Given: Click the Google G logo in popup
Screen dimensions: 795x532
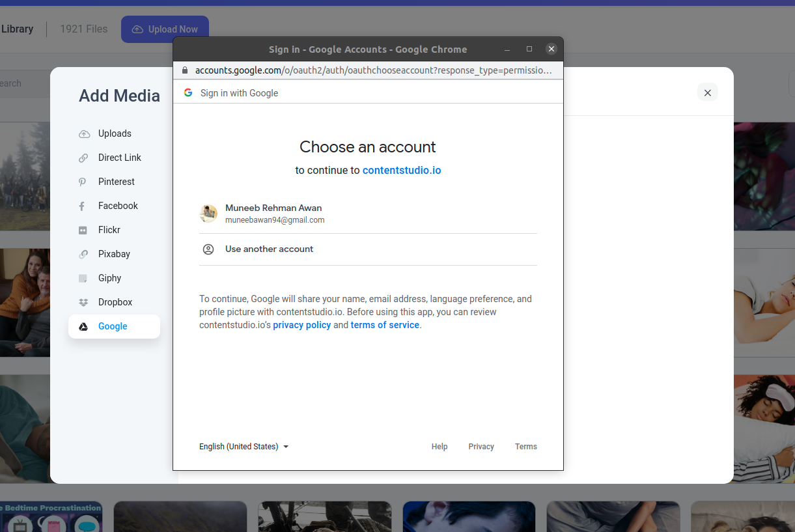Looking at the screenshot, I should coord(188,92).
